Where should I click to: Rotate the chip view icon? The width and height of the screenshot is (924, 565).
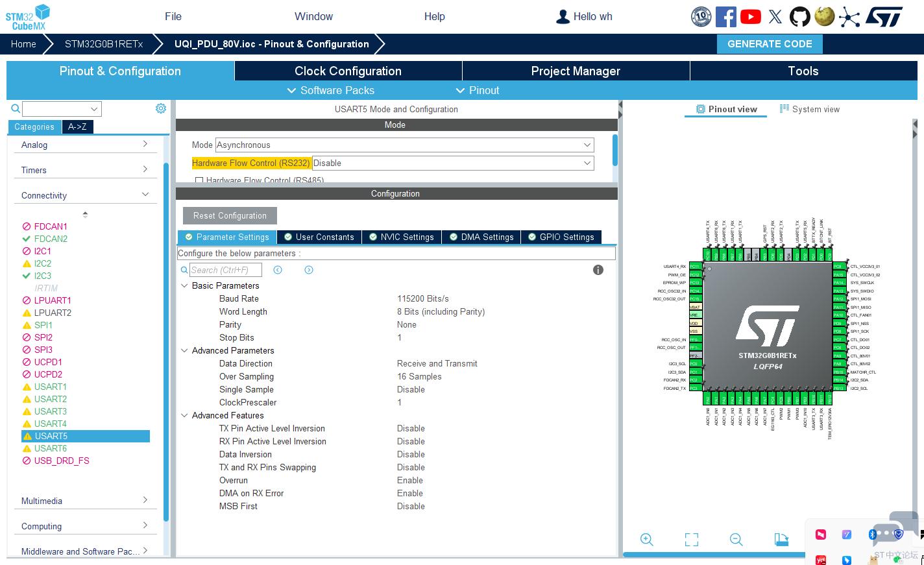click(781, 539)
